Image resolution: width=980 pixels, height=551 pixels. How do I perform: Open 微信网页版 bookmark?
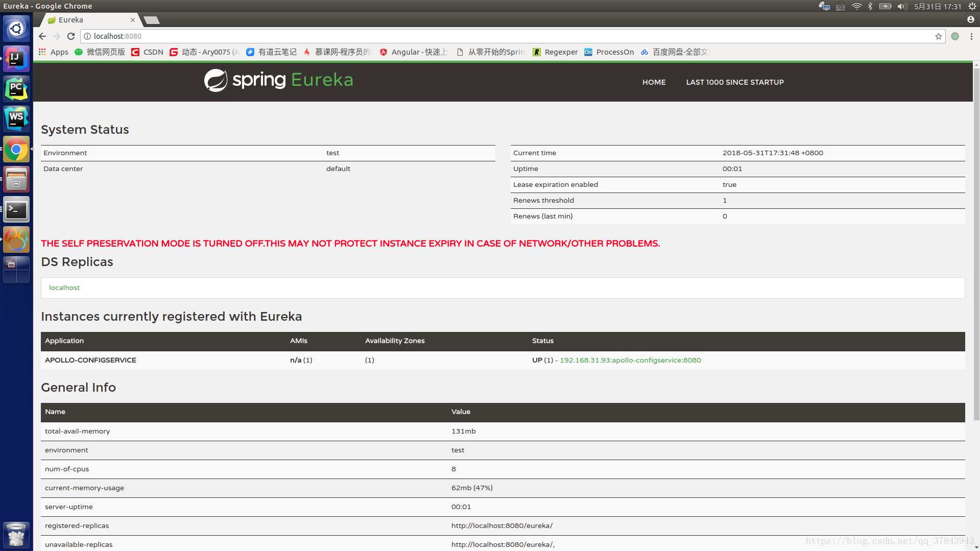(100, 52)
